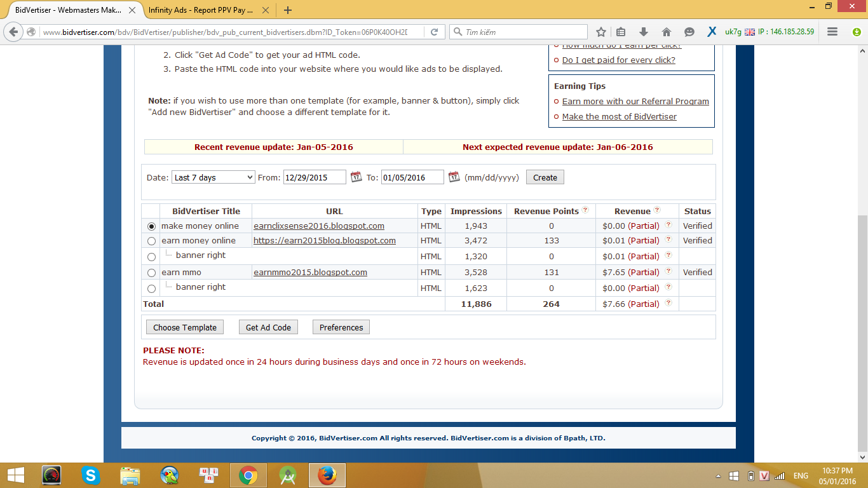Screen dimensions: 868x488
Task: Select the make money online radio button
Action: coord(151,226)
